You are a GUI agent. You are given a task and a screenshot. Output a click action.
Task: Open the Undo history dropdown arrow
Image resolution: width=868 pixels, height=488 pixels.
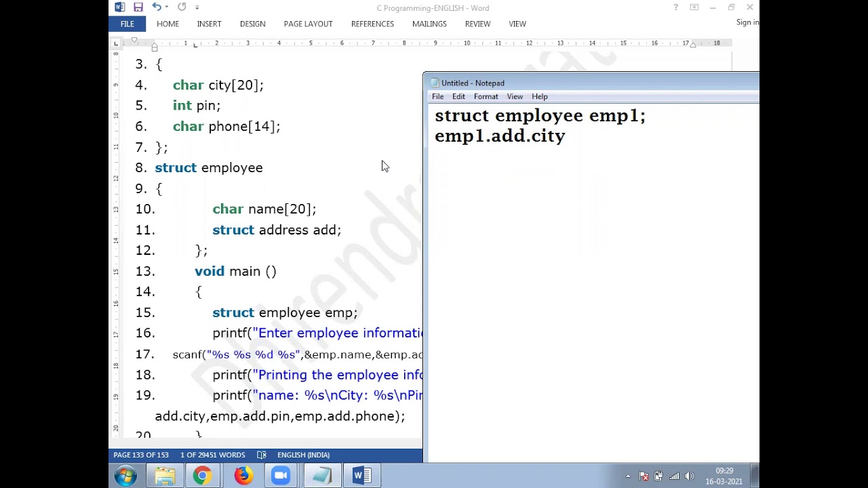167,7
